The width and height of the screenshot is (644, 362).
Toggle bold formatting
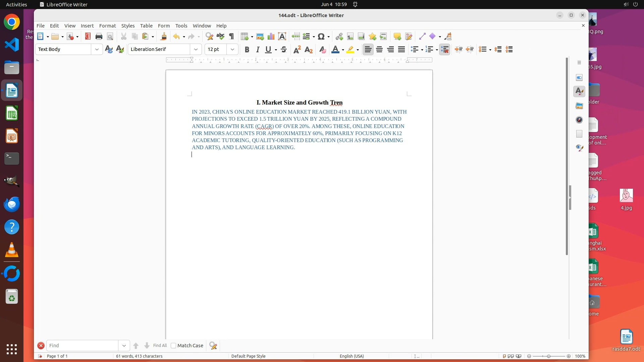[247, 50]
